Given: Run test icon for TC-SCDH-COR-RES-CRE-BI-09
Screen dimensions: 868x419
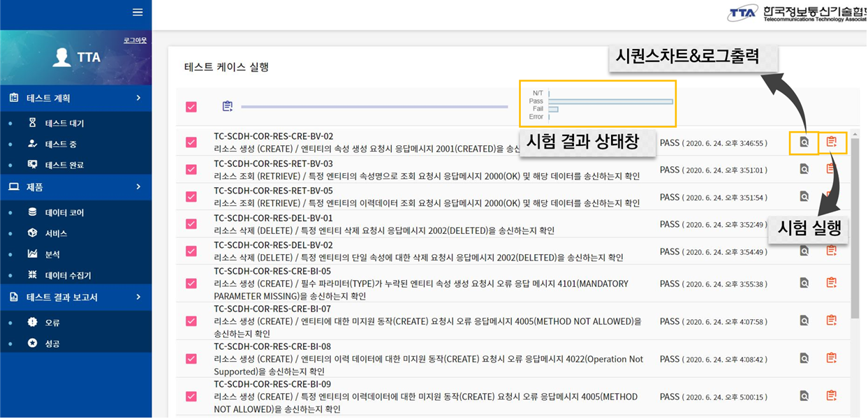Looking at the screenshot, I should coord(831,396).
